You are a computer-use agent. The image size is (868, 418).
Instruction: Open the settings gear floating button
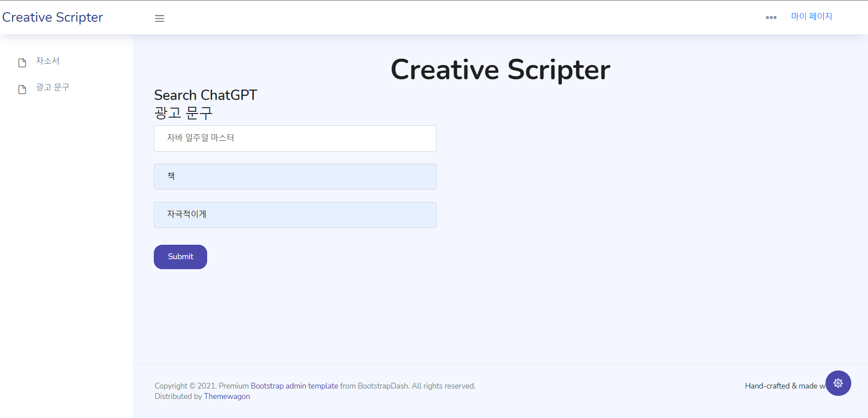coord(838,383)
